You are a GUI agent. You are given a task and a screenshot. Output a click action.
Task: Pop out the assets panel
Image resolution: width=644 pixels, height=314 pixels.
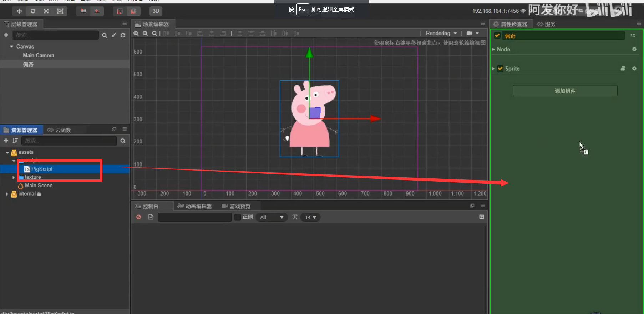click(114, 129)
